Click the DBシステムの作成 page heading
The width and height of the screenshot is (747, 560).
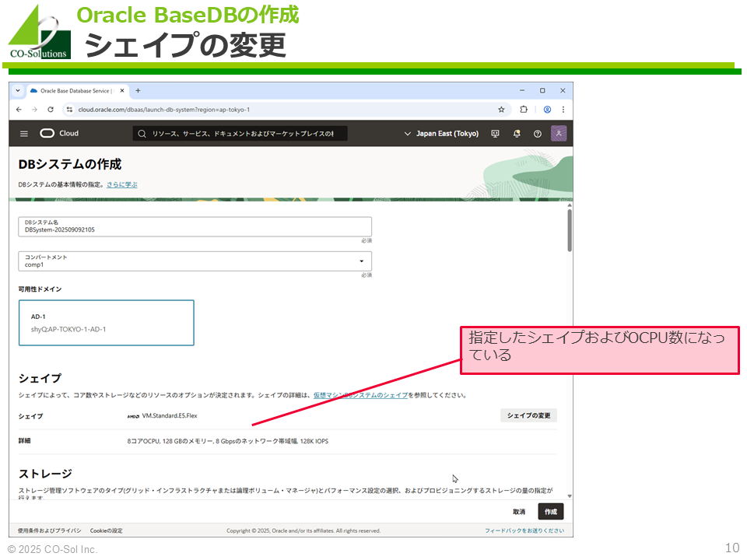click(x=70, y=164)
